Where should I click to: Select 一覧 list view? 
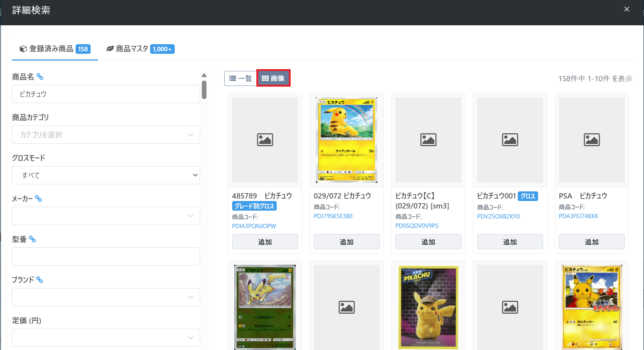pyautogui.click(x=241, y=78)
